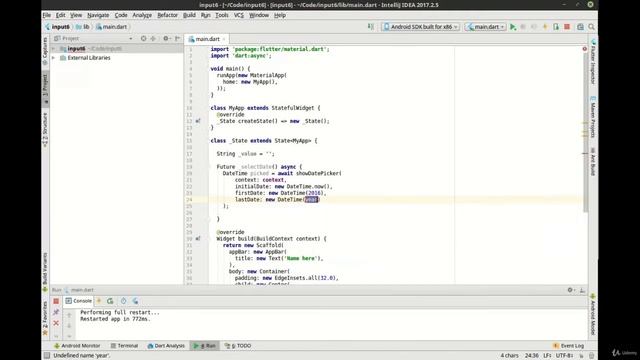Open the Android Model side tab
The image size is (640, 360).
[593, 314]
